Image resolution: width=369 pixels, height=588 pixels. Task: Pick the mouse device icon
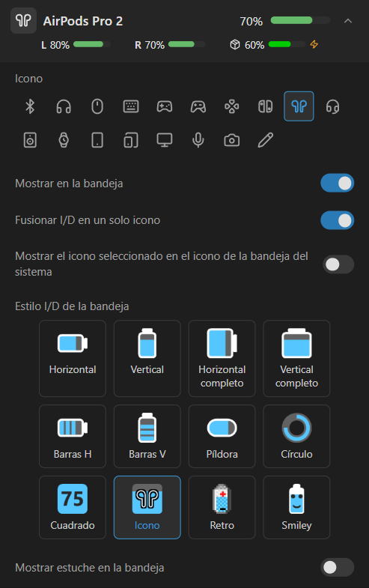click(97, 106)
